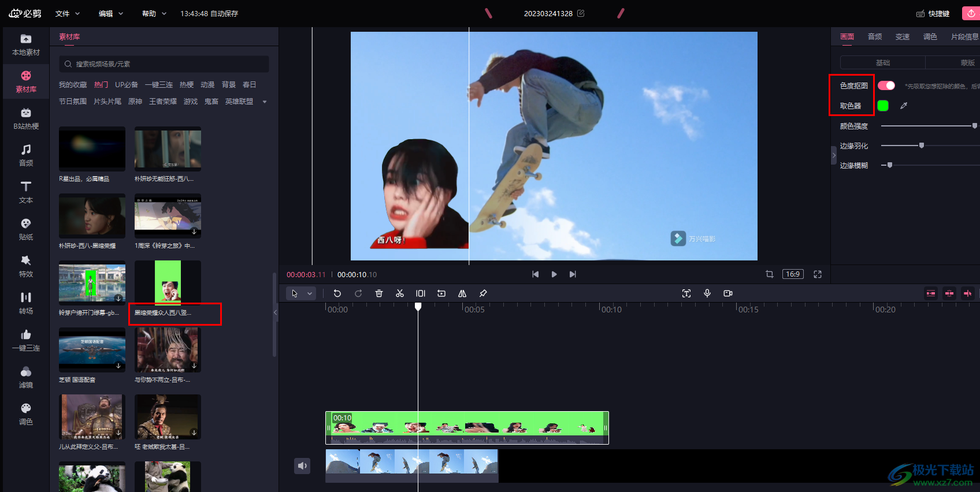Open the 贴纸 stickers sidebar section
This screenshot has width=980, height=492.
click(x=26, y=230)
